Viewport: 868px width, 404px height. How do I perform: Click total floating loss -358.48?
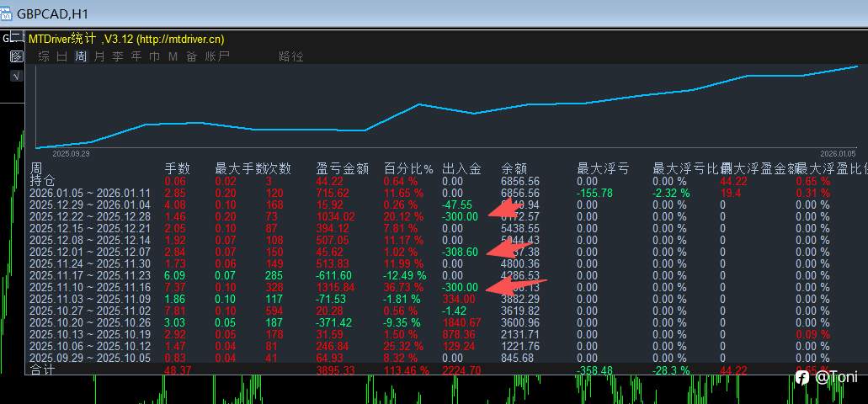[595, 370]
